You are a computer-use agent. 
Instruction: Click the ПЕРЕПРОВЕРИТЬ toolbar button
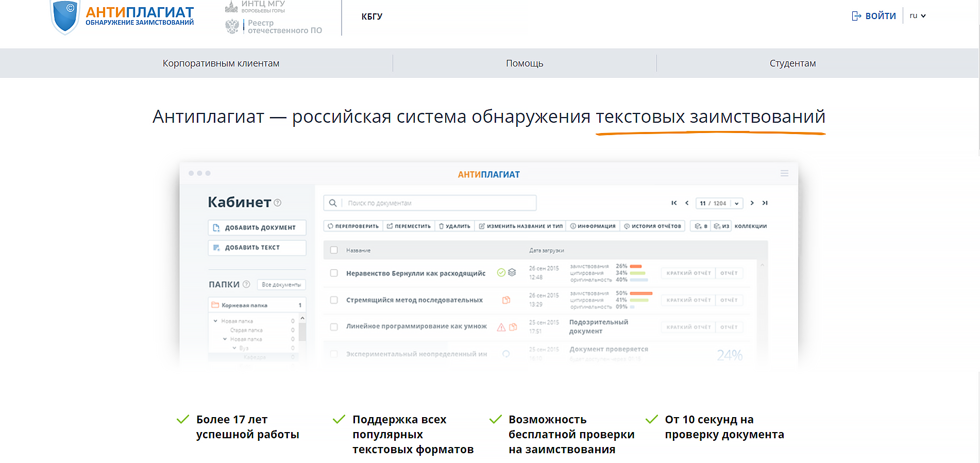point(353,226)
